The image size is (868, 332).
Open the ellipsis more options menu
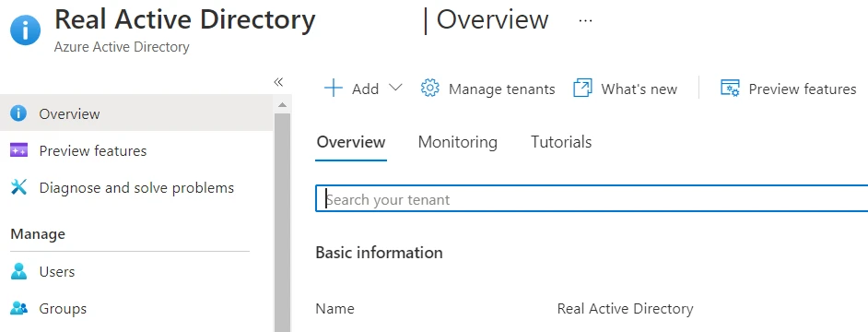pos(585,20)
